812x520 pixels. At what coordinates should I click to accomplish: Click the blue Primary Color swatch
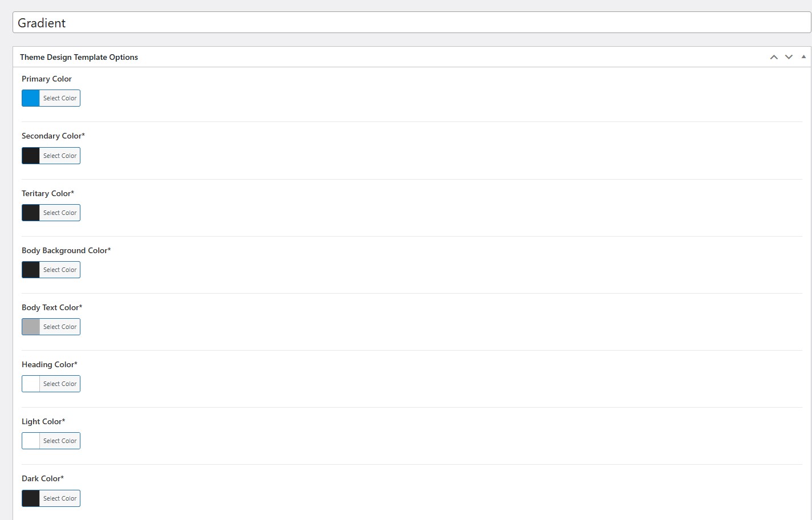[31, 98]
